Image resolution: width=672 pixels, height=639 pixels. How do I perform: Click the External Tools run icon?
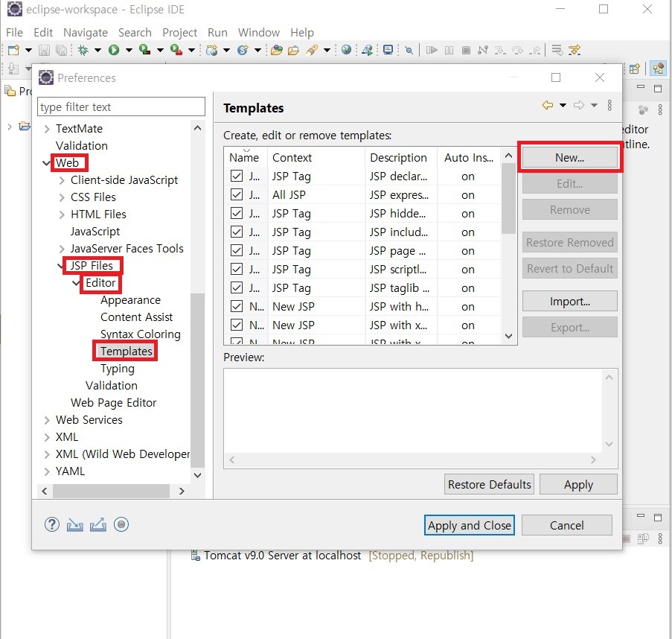176,50
